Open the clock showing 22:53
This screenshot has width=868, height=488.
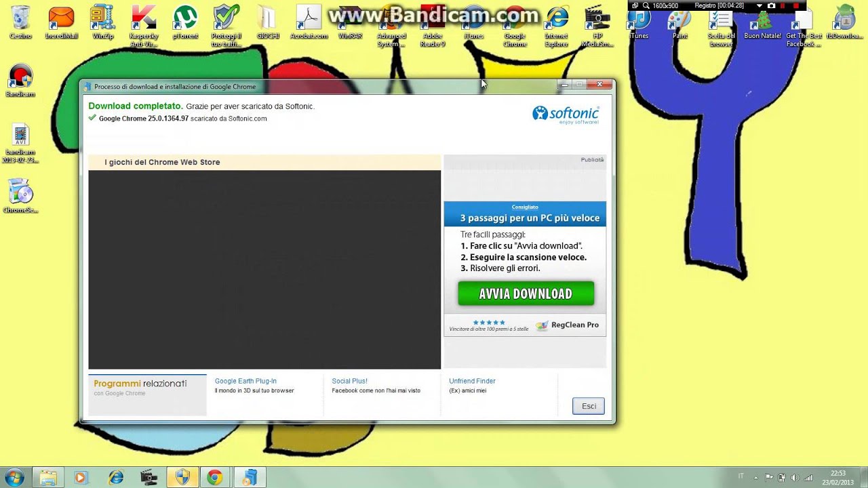pos(838,477)
